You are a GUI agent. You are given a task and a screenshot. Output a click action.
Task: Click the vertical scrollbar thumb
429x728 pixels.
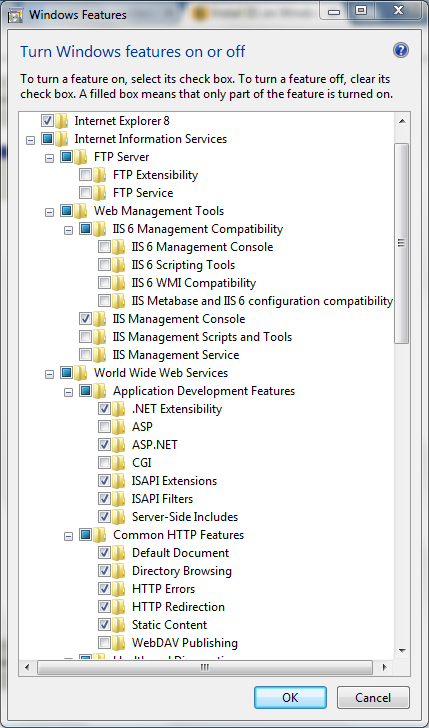[x=402, y=243]
